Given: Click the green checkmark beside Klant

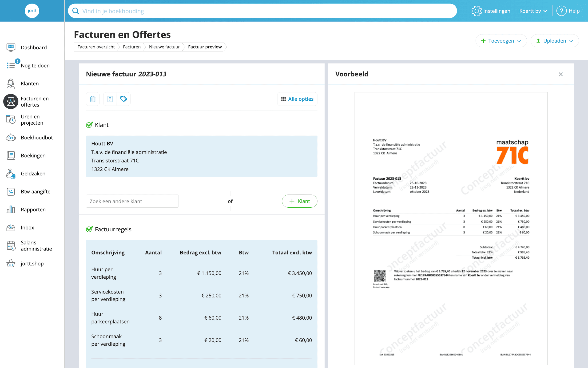Looking at the screenshot, I should coord(89,125).
